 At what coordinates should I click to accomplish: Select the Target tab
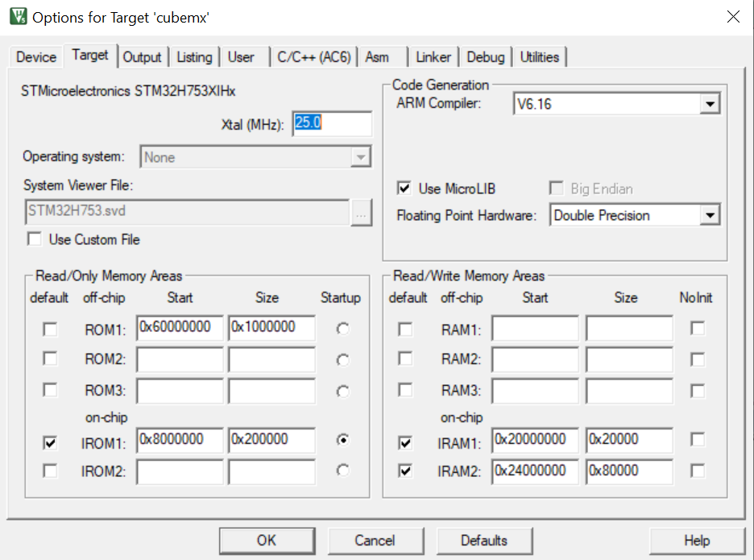point(90,56)
